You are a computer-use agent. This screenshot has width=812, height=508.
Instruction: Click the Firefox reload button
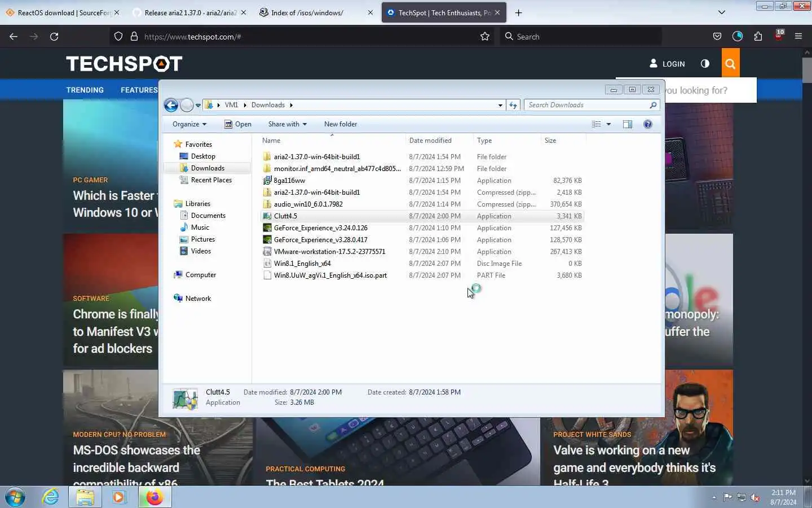tap(54, 37)
